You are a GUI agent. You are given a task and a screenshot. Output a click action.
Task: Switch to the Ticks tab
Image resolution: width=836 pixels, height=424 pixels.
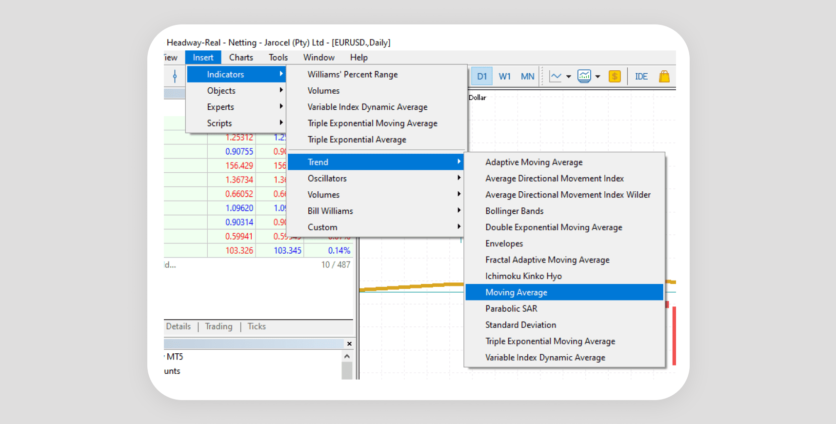click(256, 326)
